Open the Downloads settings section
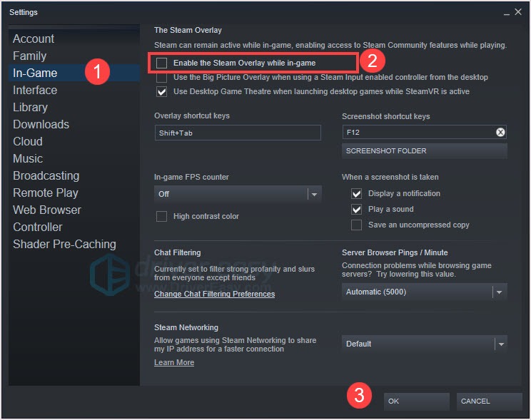Image resolution: width=531 pixels, height=420 pixels. 41,124
